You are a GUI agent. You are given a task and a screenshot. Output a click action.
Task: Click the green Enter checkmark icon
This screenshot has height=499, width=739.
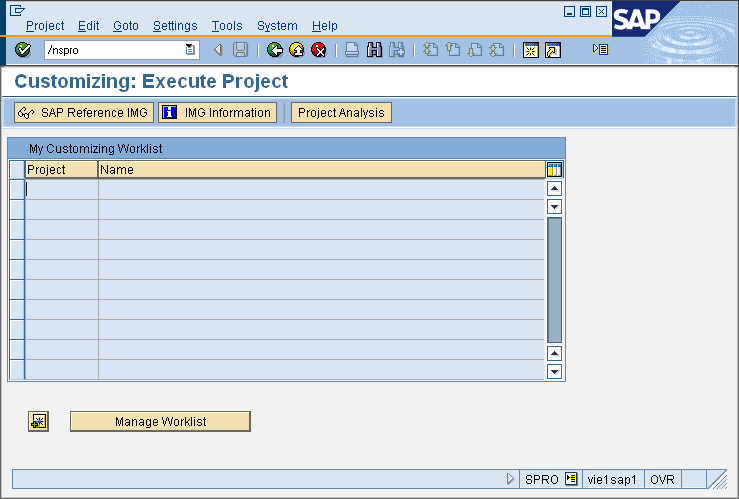coord(23,50)
